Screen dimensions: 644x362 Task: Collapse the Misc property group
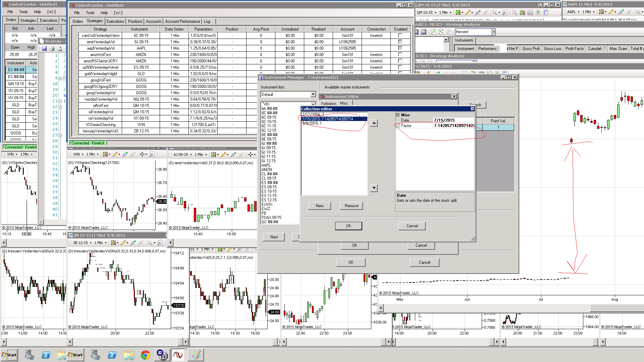(398, 115)
